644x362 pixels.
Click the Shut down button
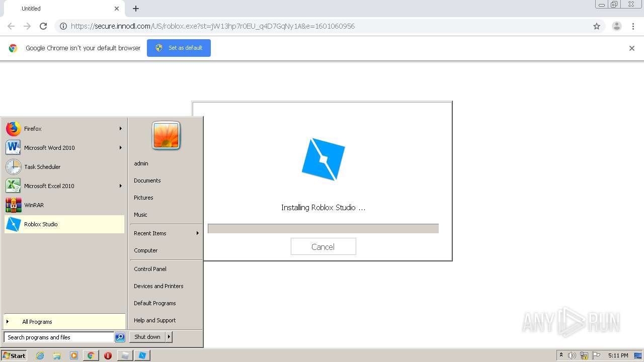pyautogui.click(x=147, y=337)
